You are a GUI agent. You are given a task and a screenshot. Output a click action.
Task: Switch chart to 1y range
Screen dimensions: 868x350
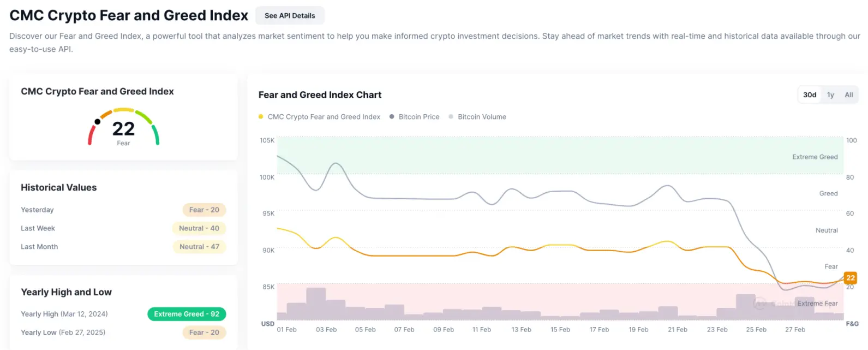click(x=830, y=95)
